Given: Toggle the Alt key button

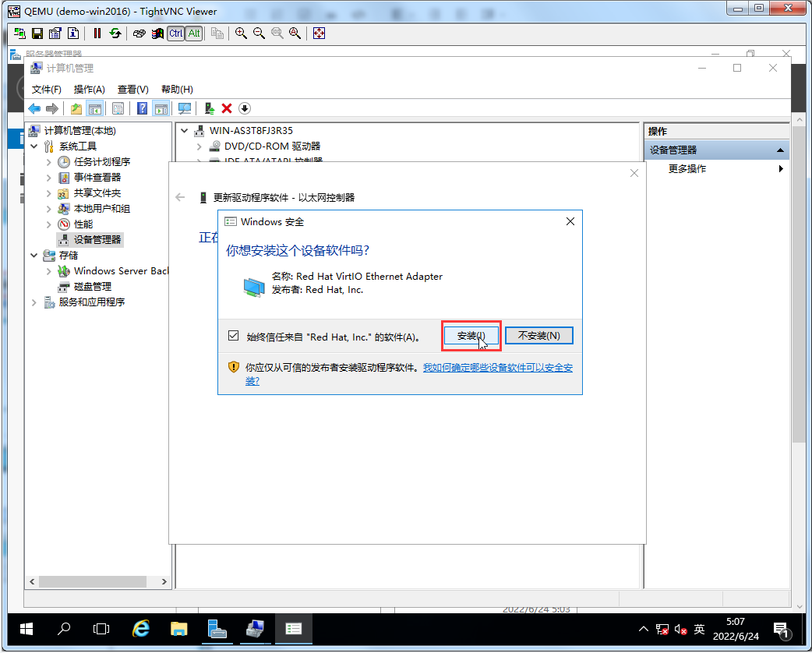Looking at the screenshot, I should [x=194, y=34].
